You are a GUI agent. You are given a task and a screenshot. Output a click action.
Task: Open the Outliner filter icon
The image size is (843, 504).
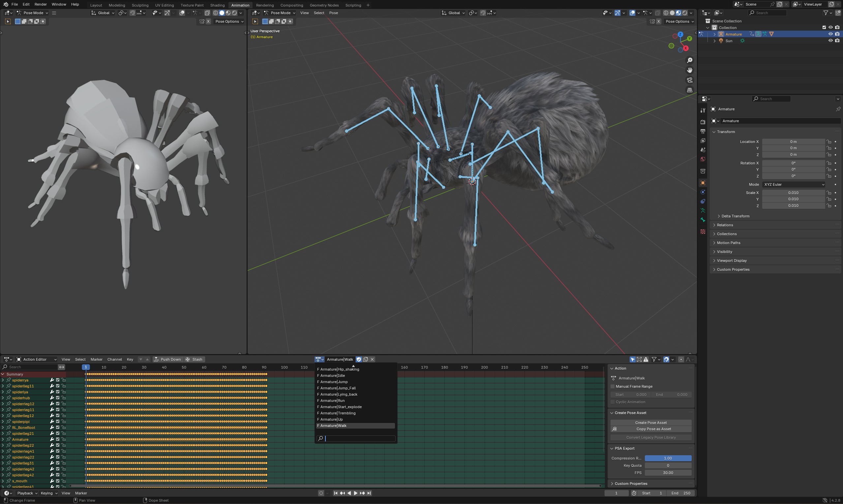pos(827,13)
